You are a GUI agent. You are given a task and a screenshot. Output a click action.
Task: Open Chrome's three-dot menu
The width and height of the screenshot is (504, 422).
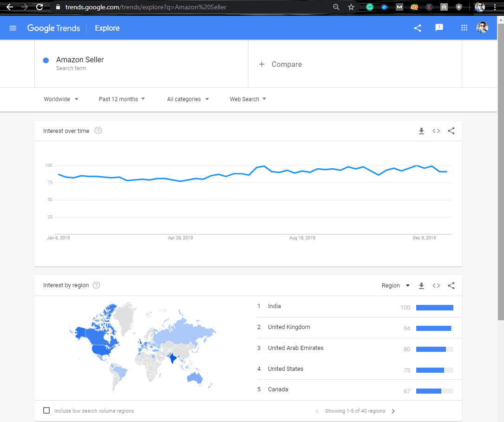click(x=495, y=7)
